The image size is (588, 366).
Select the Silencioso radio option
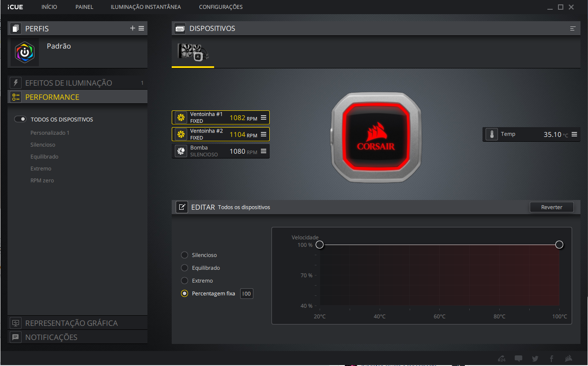click(185, 255)
